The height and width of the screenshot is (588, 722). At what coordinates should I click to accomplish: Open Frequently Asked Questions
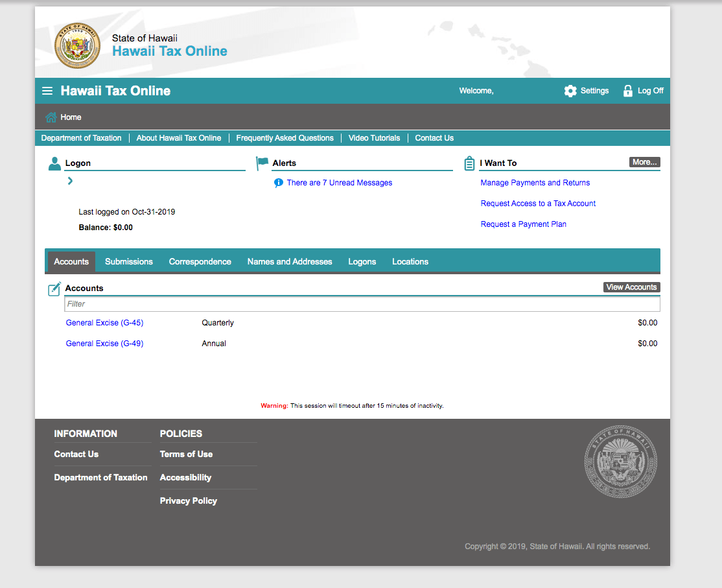click(x=285, y=138)
